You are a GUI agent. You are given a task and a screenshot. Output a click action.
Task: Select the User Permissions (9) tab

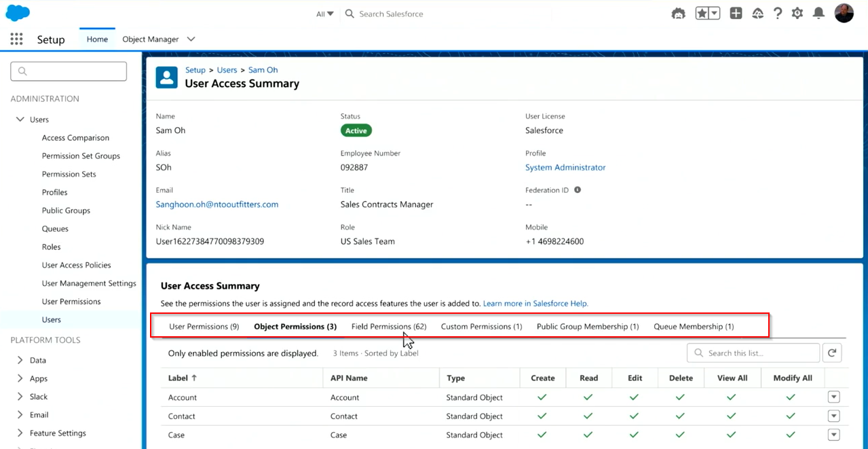(204, 327)
